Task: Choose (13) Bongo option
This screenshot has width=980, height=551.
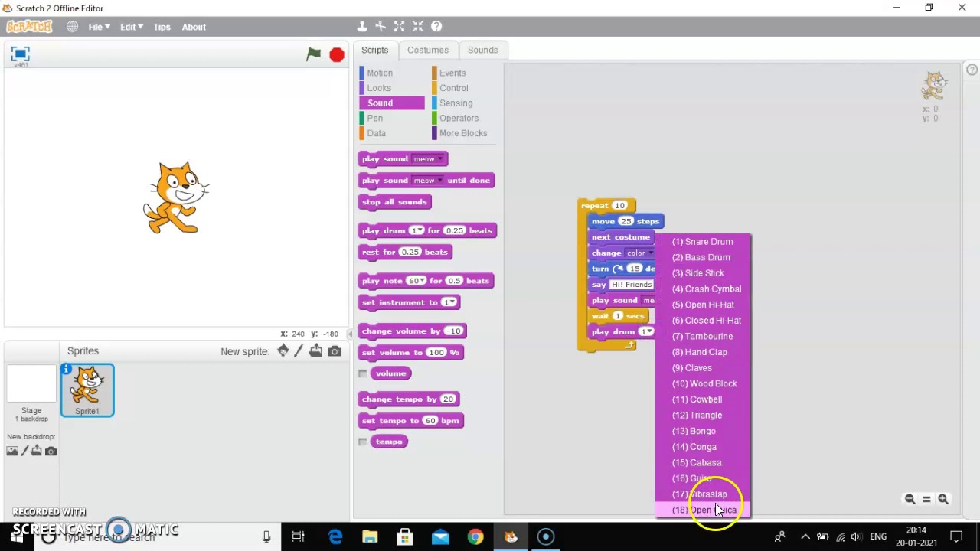Action: 704,431
